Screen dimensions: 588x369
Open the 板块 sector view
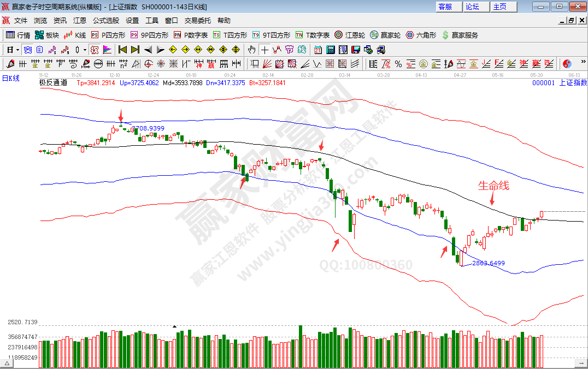tap(46, 35)
